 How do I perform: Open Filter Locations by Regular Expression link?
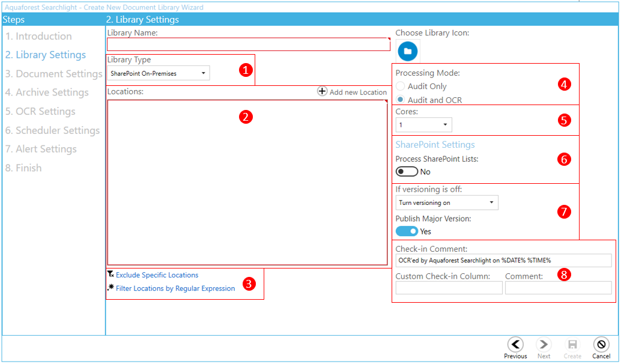[x=175, y=288]
